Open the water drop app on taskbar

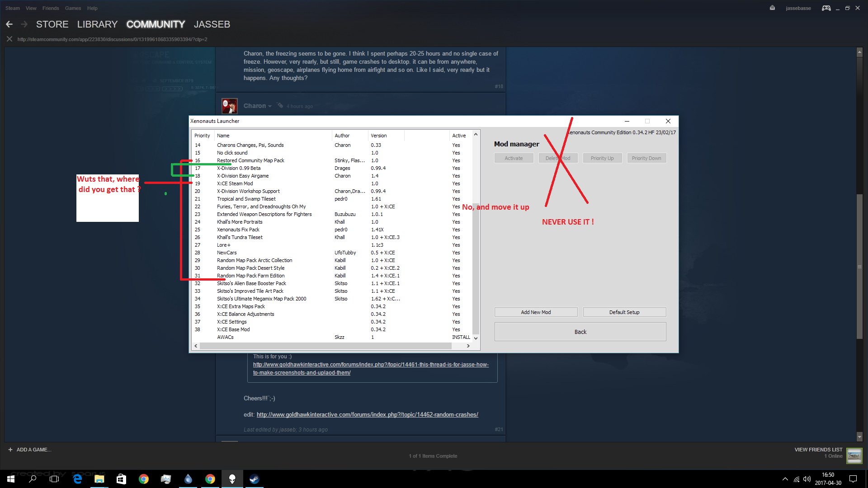pyautogui.click(x=188, y=479)
